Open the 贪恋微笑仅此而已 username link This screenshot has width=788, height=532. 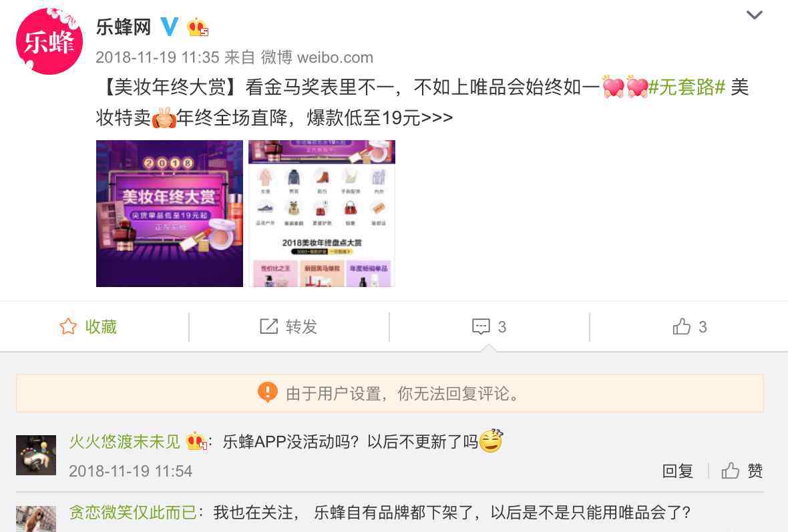[133, 513]
